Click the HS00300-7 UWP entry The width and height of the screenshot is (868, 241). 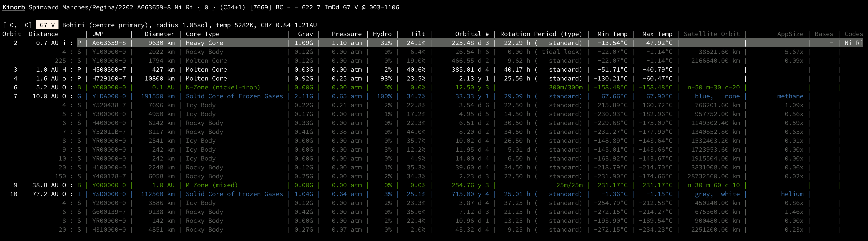pyautogui.click(x=109, y=69)
